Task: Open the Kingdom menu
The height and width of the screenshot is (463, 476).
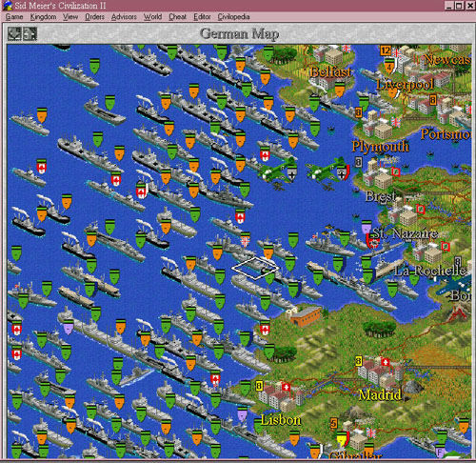Action: pyautogui.click(x=43, y=17)
